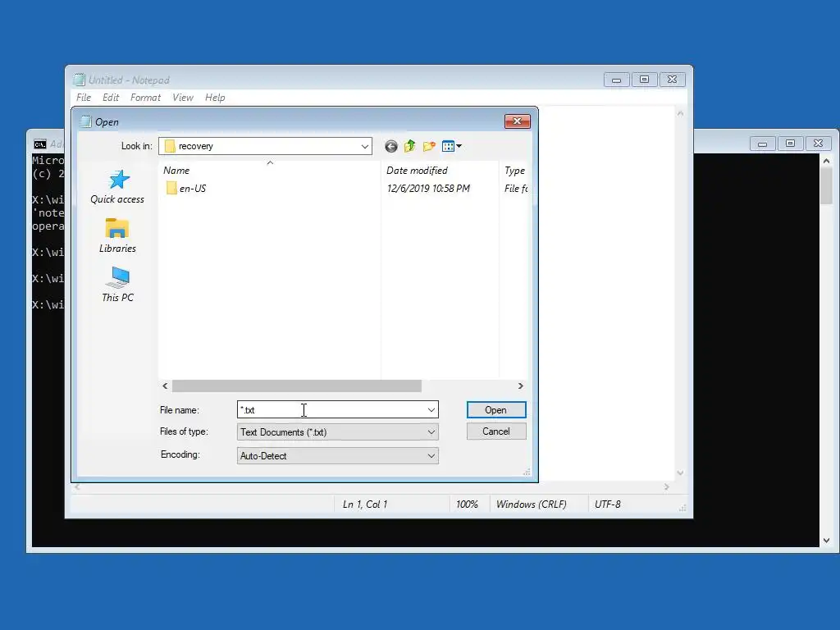The width and height of the screenshot is (840, 630).
Task: Open Notepad's Format menu
Action: tap(145, 98)
